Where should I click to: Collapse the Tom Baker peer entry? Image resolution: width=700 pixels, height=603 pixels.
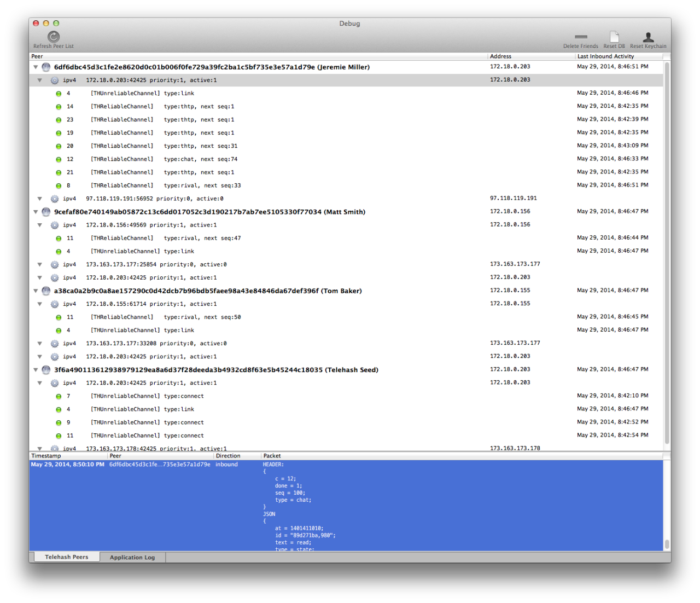point(36,291)
